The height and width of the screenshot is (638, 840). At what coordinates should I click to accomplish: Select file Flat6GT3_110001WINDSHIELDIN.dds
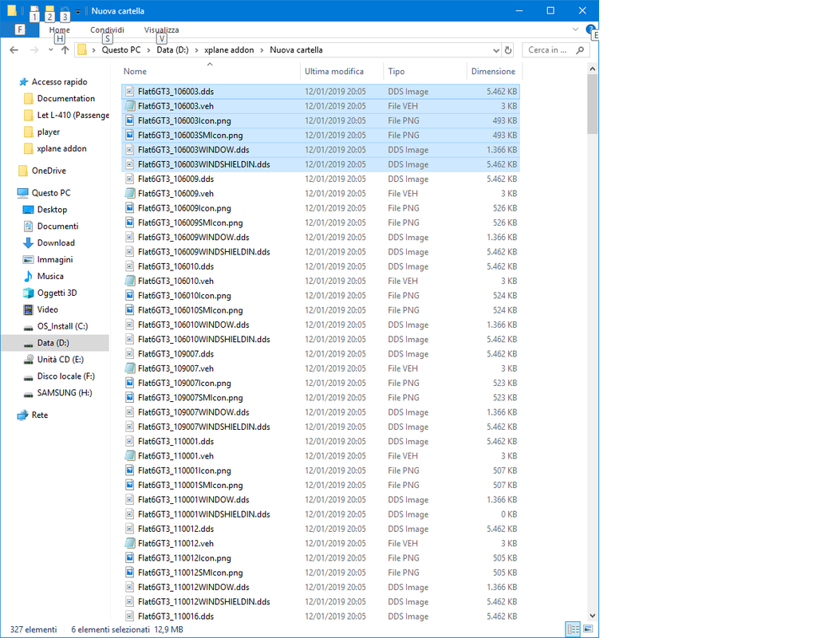click(321, 514)
